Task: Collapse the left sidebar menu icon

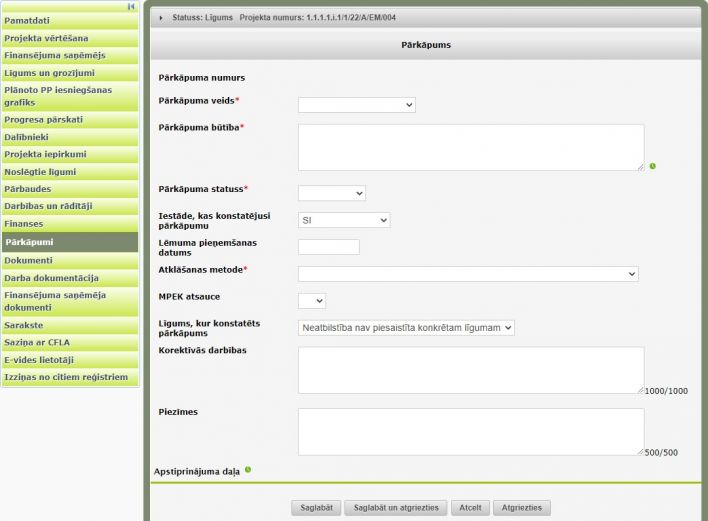Action: point(131,7)
